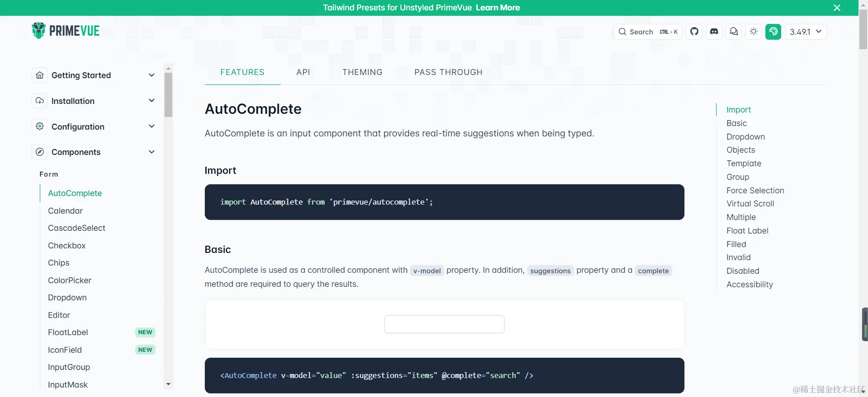This screenshot has width=868, height=397.
Task: Open the green theme configurator button
Action: pyautogui.click(x=773, y=32)
